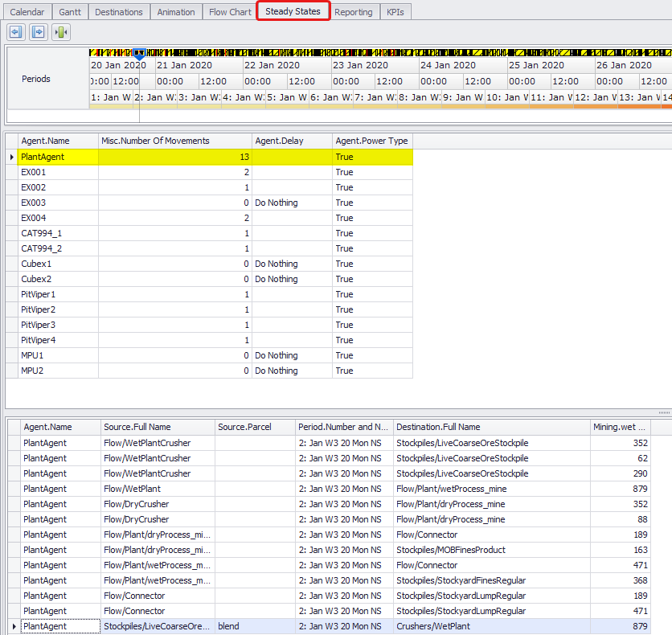Open the Calendar tab

(x=27, y=12)
